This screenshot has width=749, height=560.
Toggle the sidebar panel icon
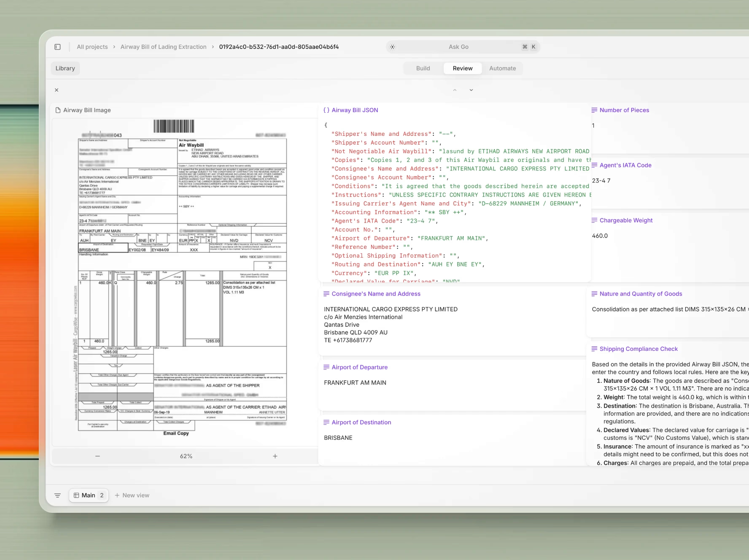click(58, 47)
